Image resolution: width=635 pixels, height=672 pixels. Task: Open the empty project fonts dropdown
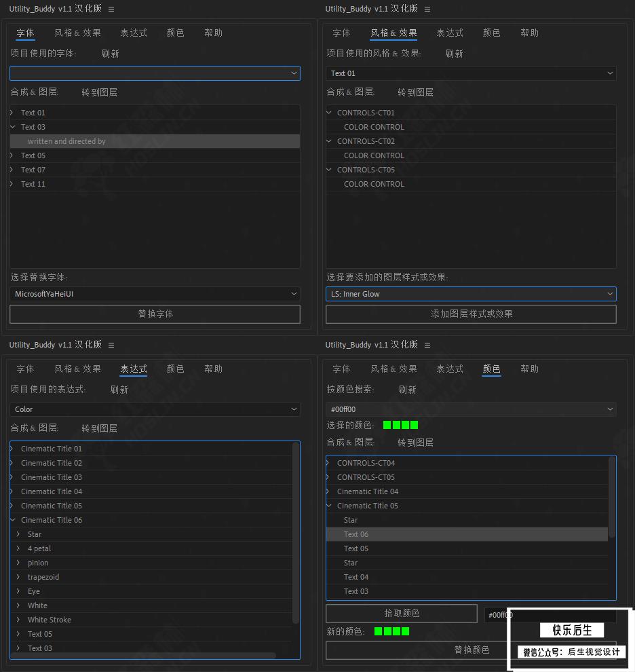(155, 73)
